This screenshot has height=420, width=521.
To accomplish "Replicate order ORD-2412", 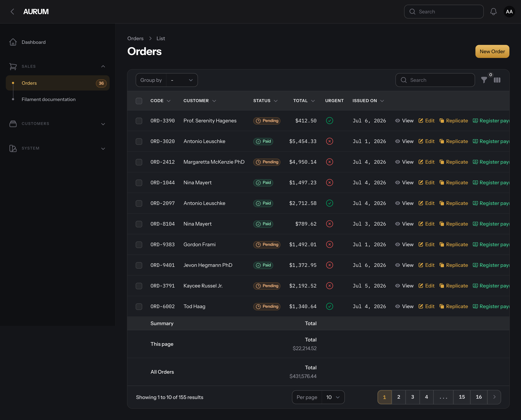I will tap(454, 162).
